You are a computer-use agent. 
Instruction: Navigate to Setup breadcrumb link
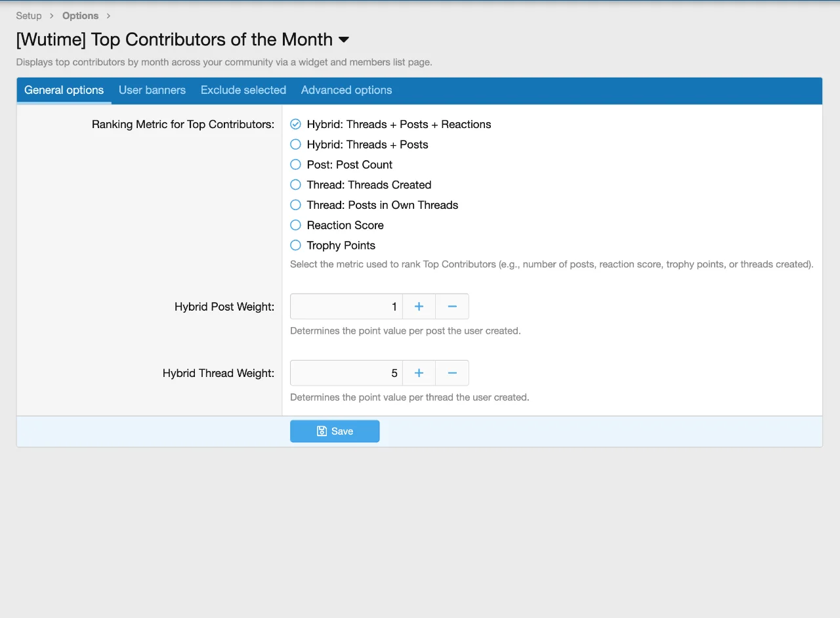[x=29, y=16]
